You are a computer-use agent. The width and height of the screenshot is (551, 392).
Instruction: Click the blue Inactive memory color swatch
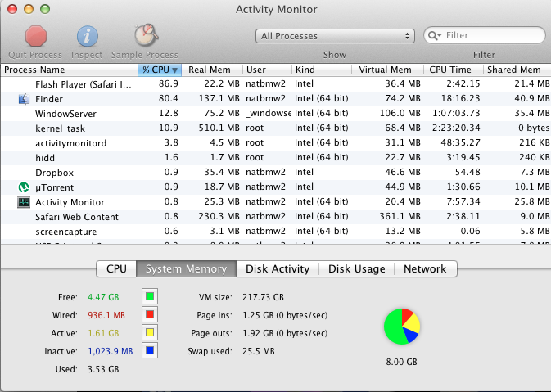point(150,350)
